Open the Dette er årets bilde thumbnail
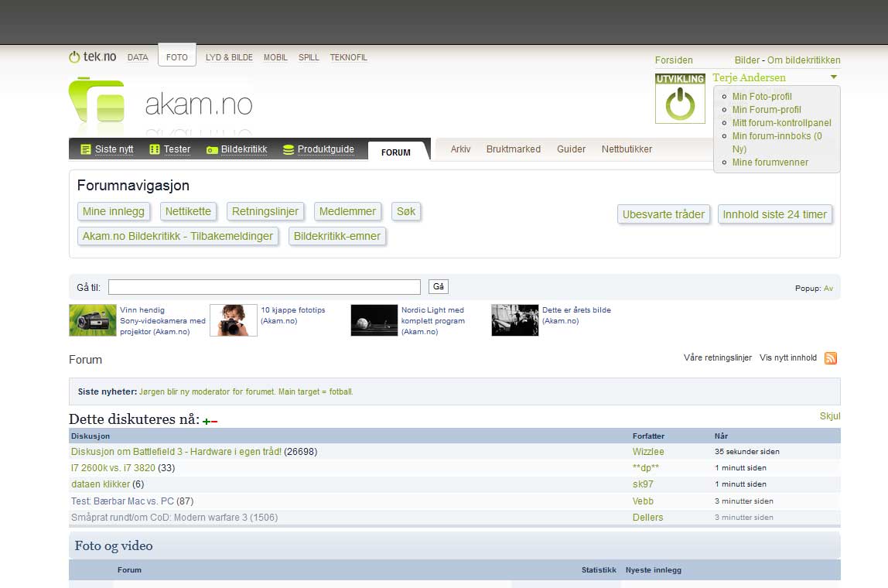 pos(515,320)
